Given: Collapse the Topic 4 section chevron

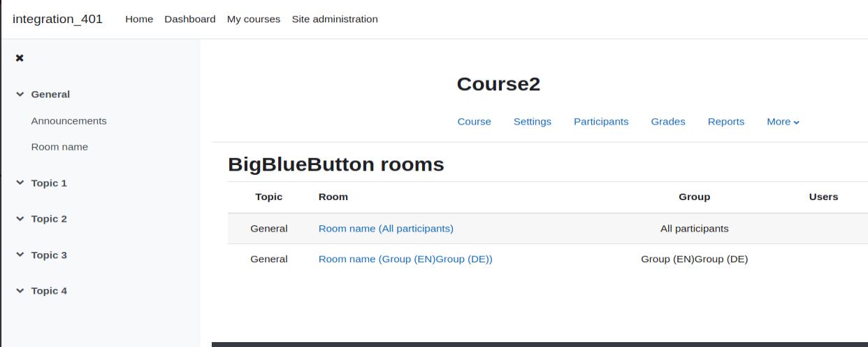Looking at the screenshot, I should (x=20, y=291).
